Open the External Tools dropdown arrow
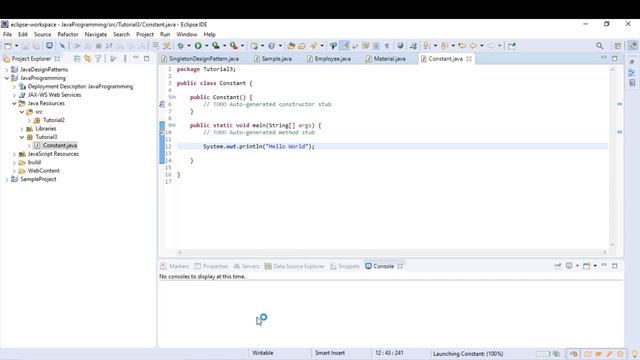 click(x=242, y=46)
